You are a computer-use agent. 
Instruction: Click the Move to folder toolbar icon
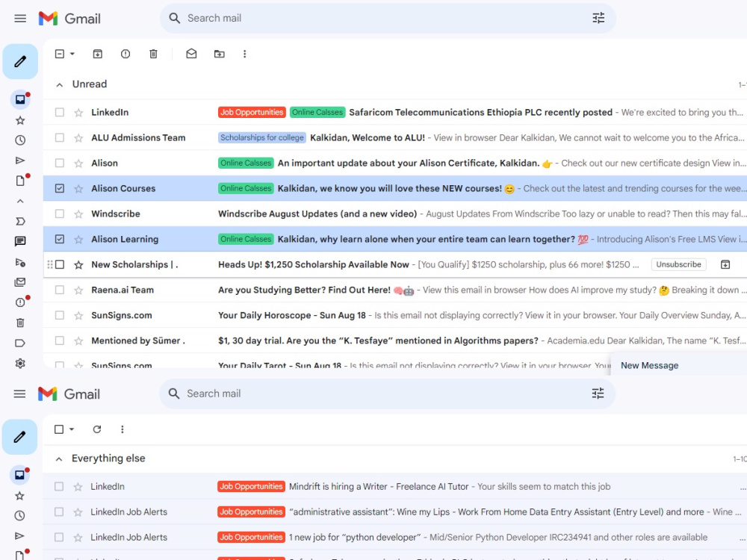click(x=219, y=54)
